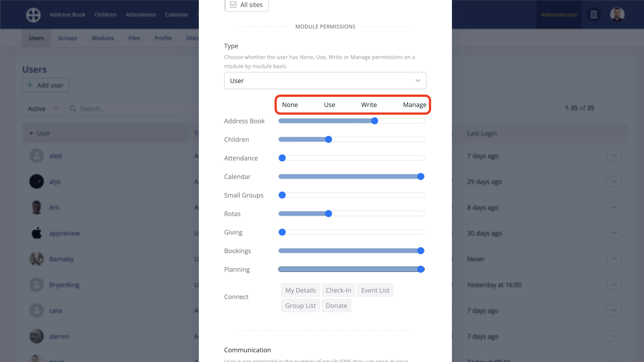Open the ellipsis menu on the Never login row

(x=614, y=259)
